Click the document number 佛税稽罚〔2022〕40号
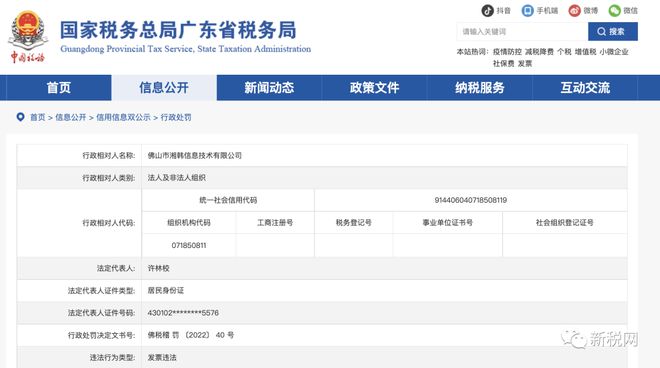 tap(191, 335)
